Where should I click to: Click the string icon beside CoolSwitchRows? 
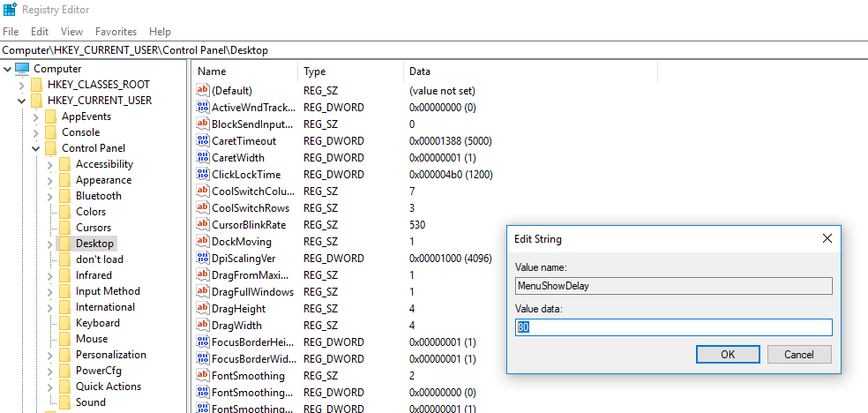coord(203,208)
